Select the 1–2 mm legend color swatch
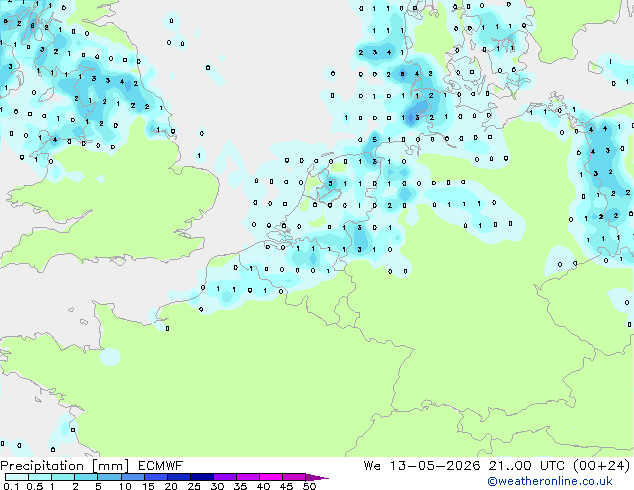The width and height of the screenshot is (634, 490). pos(63,477)
